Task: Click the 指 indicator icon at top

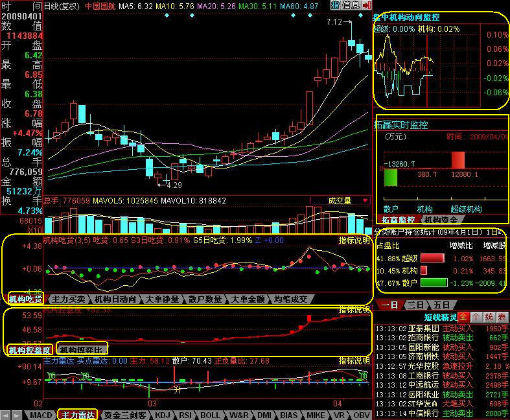Action: pos(335,5)
